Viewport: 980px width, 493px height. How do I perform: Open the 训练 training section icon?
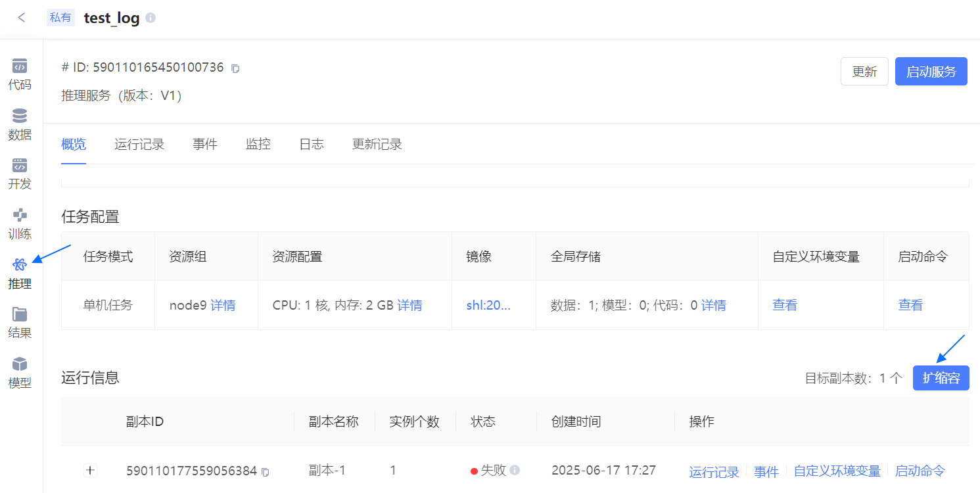[x=20, y=215]
